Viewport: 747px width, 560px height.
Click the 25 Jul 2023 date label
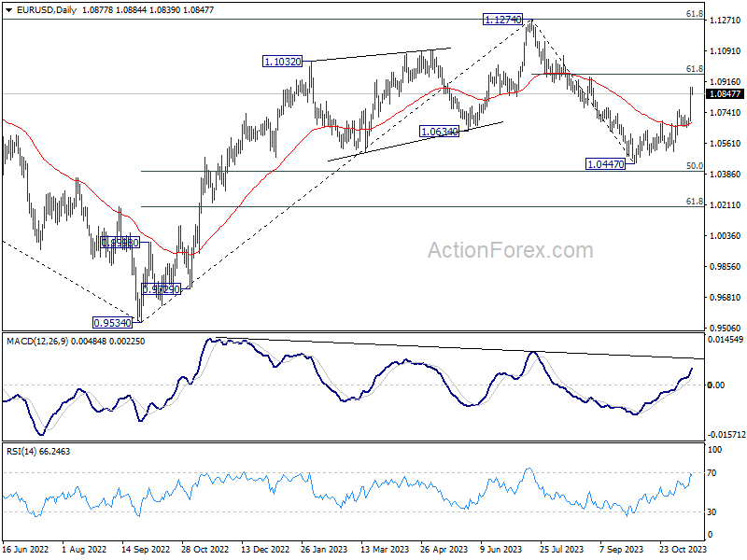coord(562,549)
